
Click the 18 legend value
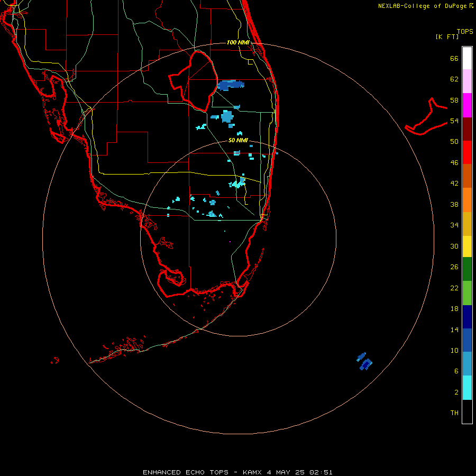click(x=454, y=308)
